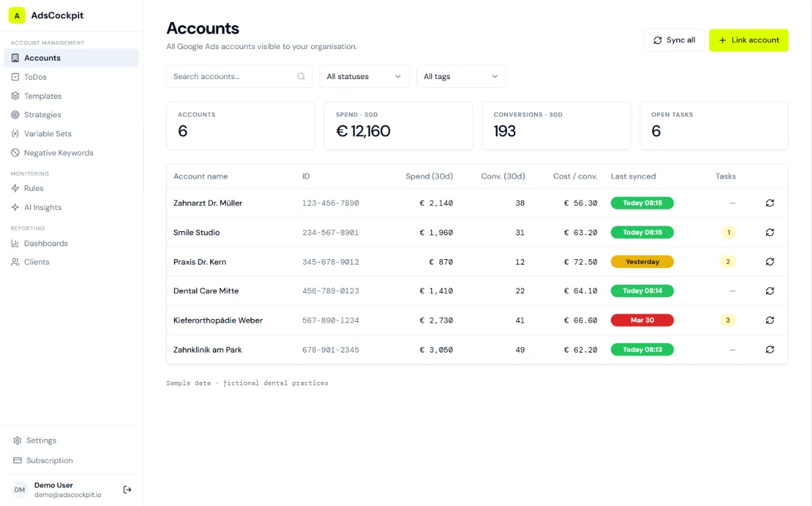Image resolution: width=812 pixels, height=506 pixels.
Task: Open Negative Keywords page
Action: (72, 153)
